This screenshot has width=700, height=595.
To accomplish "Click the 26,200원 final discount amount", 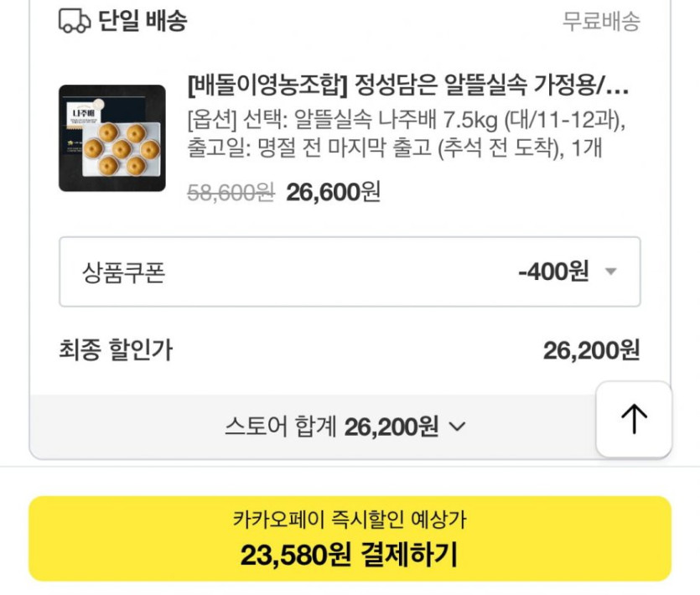I will click(592, 350).
